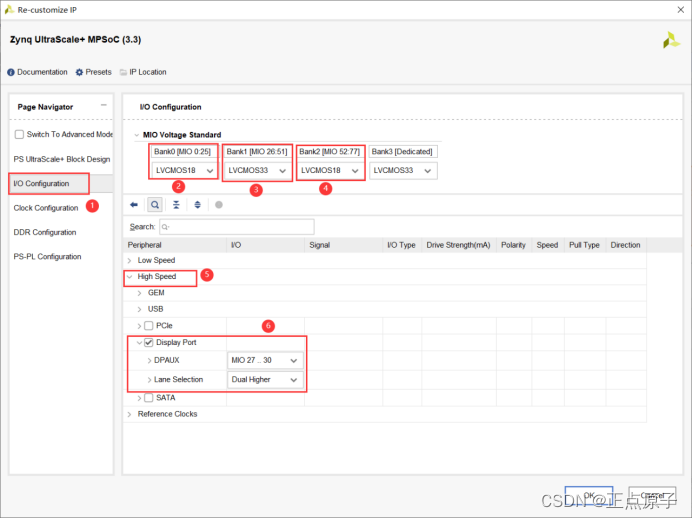Uncheck the Display Port checkbox
This screenshot has height=519, width=693.
point(149,343)
